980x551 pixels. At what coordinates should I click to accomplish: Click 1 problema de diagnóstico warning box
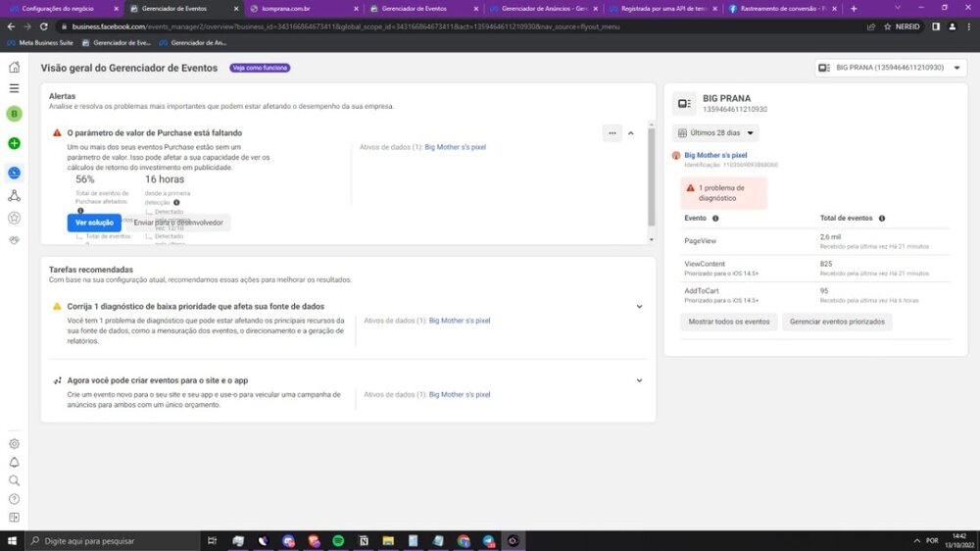723,192
